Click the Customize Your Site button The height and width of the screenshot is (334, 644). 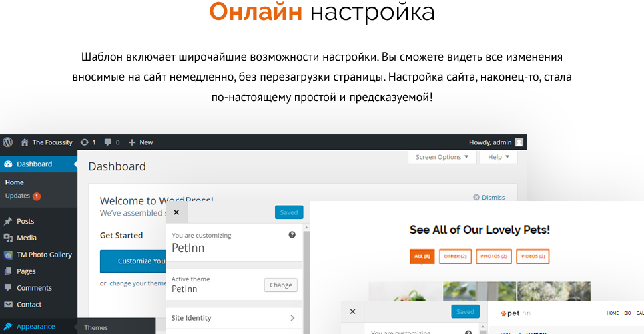tap(133, 261)
